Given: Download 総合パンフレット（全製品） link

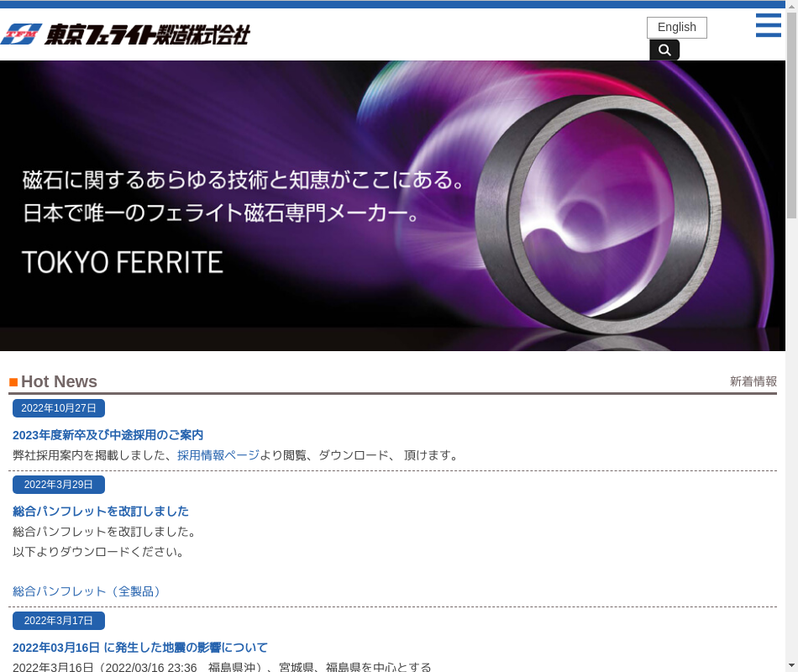Looking at the screenshot, I should click(88, 591).
